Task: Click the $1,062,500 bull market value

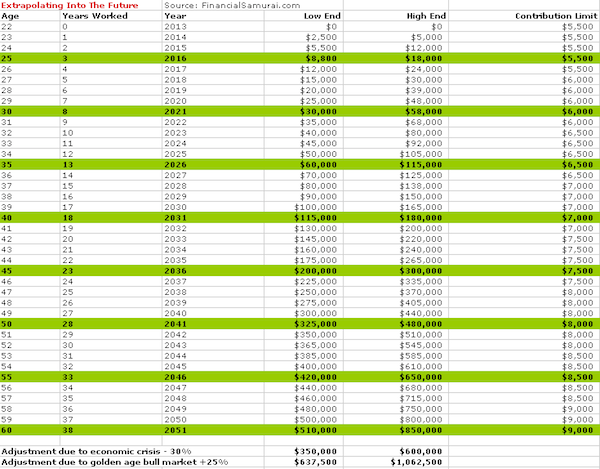Action: [417, 462]
